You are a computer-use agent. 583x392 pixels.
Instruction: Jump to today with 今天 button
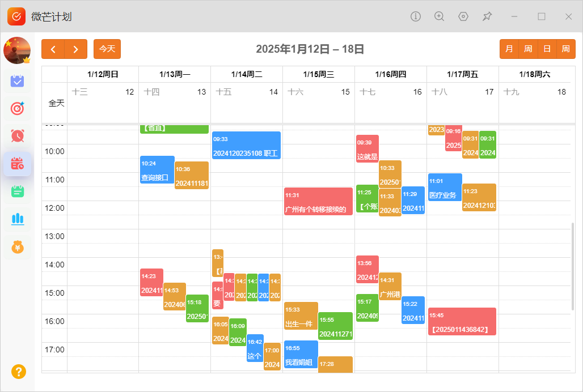(x=107, y=49)
